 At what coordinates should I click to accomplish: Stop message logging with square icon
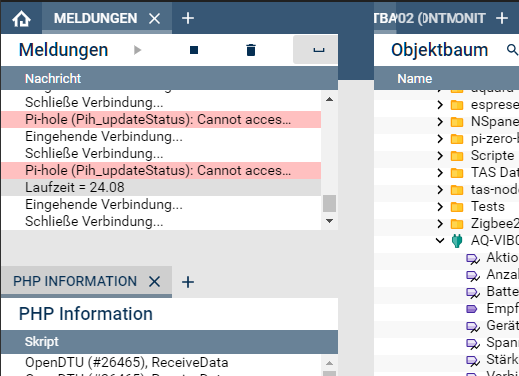click(x=194, y=50)
